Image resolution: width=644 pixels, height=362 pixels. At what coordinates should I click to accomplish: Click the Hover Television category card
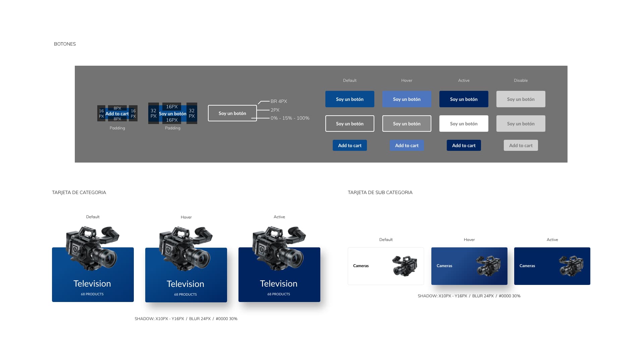click(186, 275)
